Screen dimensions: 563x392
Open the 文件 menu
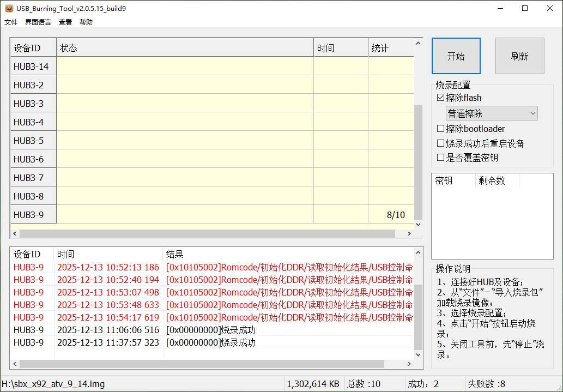point(11,22)
